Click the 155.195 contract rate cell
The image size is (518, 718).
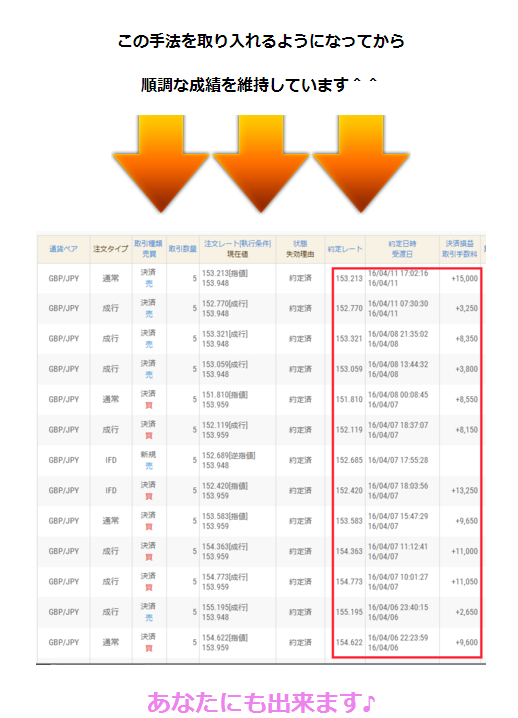[x=349, y=612]
